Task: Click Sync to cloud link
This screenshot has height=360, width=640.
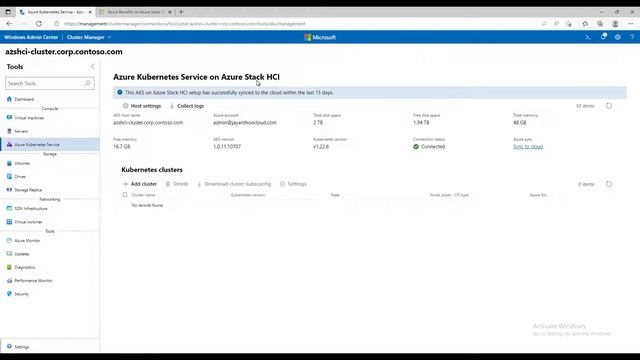Action: coord(528,147)
